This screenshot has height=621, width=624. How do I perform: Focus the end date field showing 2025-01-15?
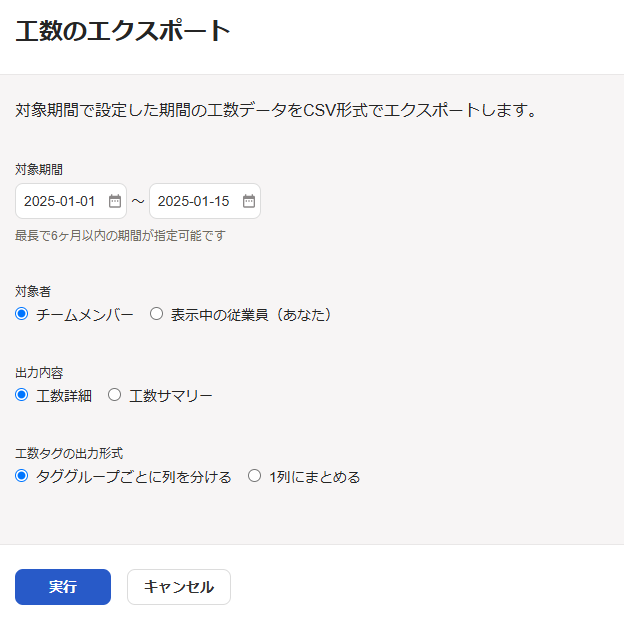pos(205,201)
